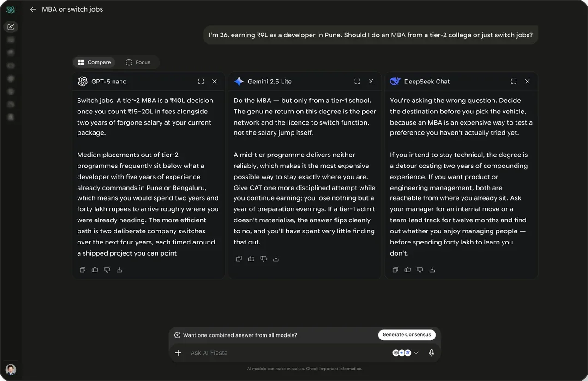
Task: Click the GPT-5 nano model logo
Action: 83,81
